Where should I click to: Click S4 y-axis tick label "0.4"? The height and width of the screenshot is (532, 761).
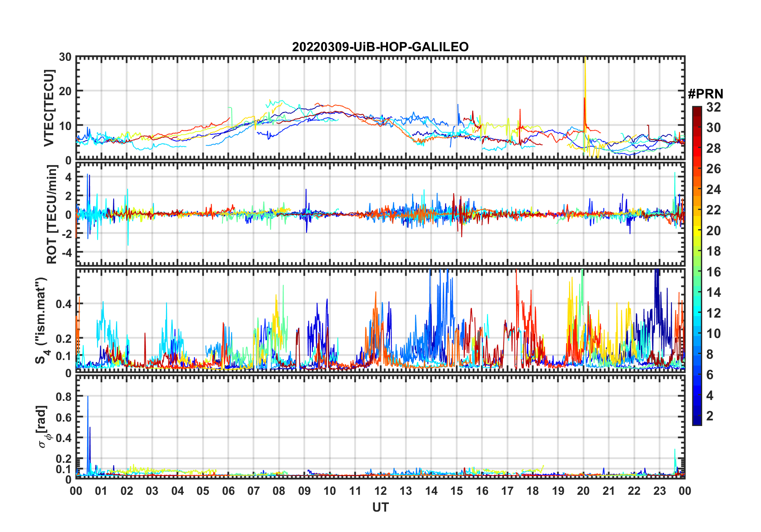coord(64,304)
